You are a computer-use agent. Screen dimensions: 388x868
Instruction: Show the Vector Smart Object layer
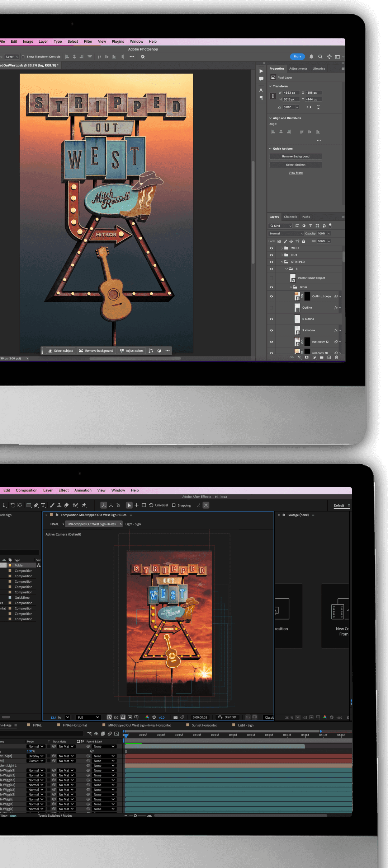271,278
